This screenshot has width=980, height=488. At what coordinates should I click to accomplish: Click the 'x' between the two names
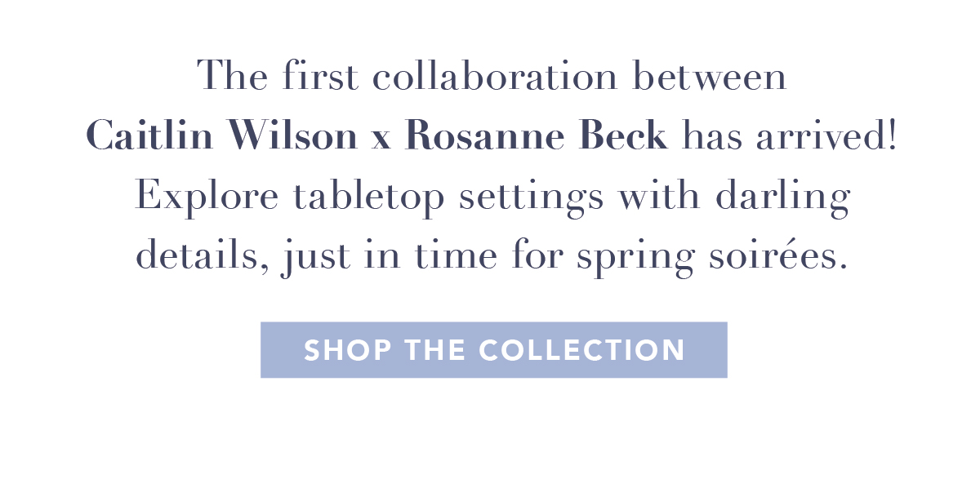point(381,140)
